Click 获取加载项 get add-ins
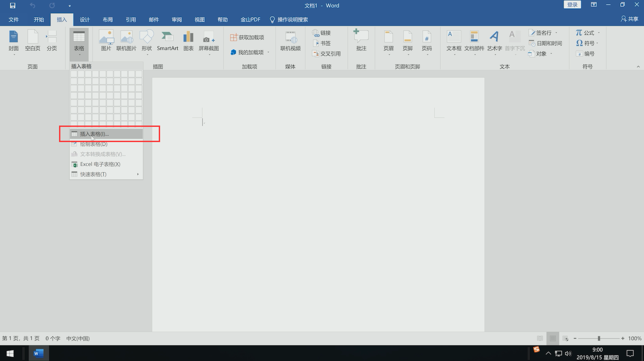Viewport: 644px width, 361px height. point(247,38)
